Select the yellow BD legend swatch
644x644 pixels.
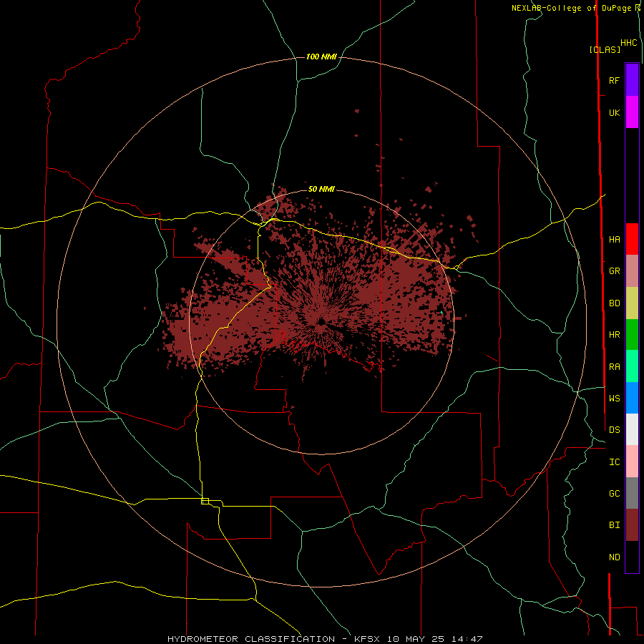pyautogui.click(x=632, y=303)
